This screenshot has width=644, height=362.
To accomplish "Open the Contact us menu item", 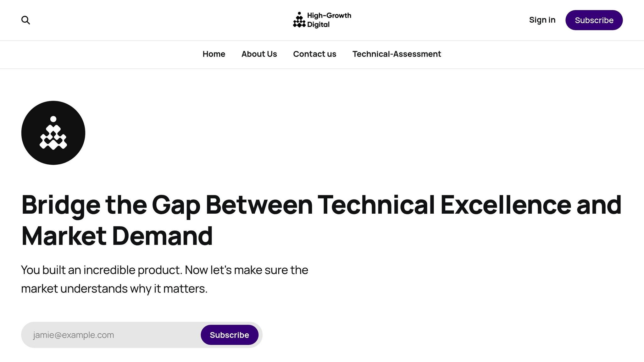I will (314, 54).
